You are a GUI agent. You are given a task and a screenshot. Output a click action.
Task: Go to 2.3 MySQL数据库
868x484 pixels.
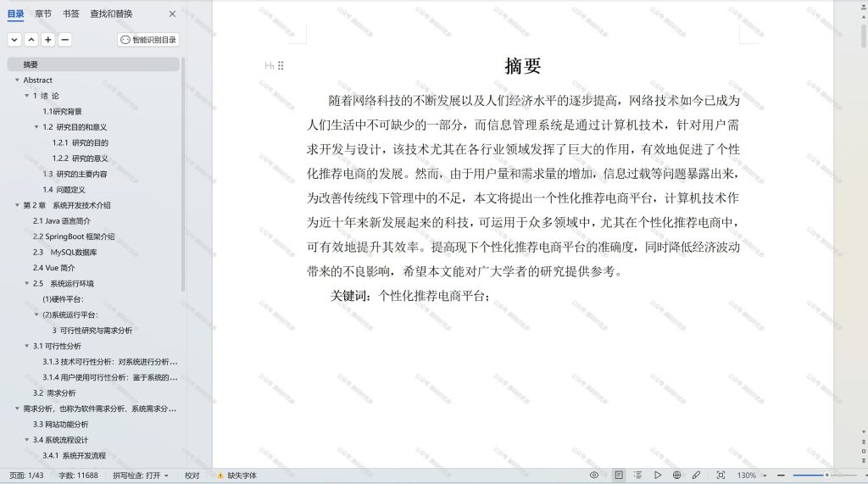64,252
